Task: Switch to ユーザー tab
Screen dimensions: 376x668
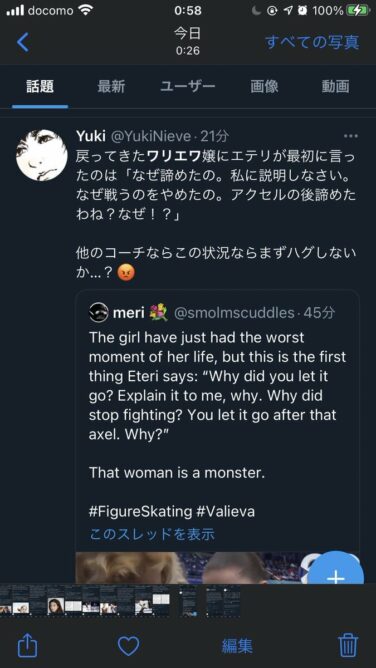Action: tap(188, 86)
